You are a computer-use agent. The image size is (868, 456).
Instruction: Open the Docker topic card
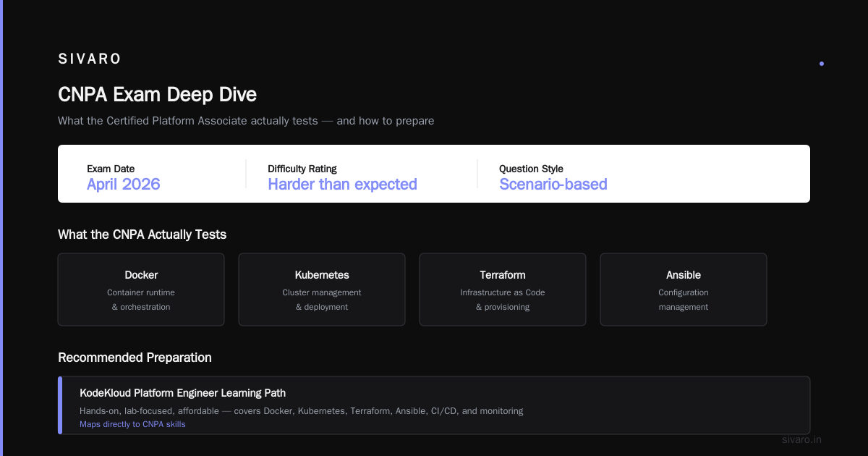141,290
